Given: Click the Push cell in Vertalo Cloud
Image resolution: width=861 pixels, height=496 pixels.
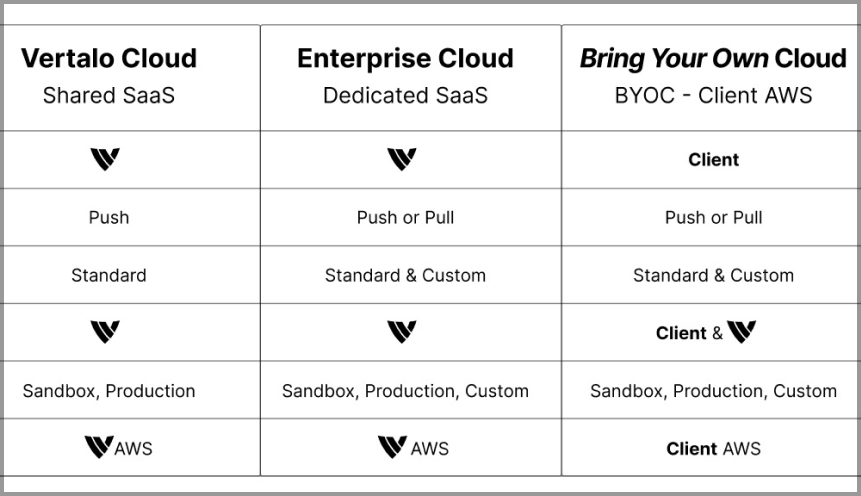Looking at the screenshot, I should (x=109, y=218).
